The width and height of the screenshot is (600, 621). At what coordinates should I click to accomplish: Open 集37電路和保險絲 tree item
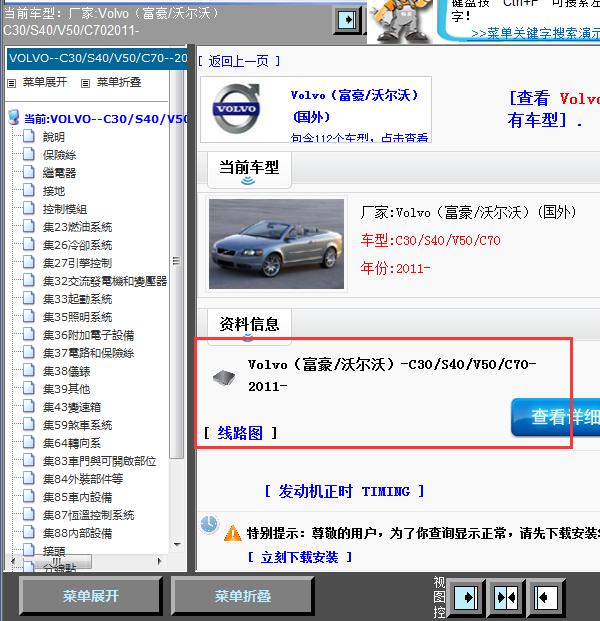(88, 353)
